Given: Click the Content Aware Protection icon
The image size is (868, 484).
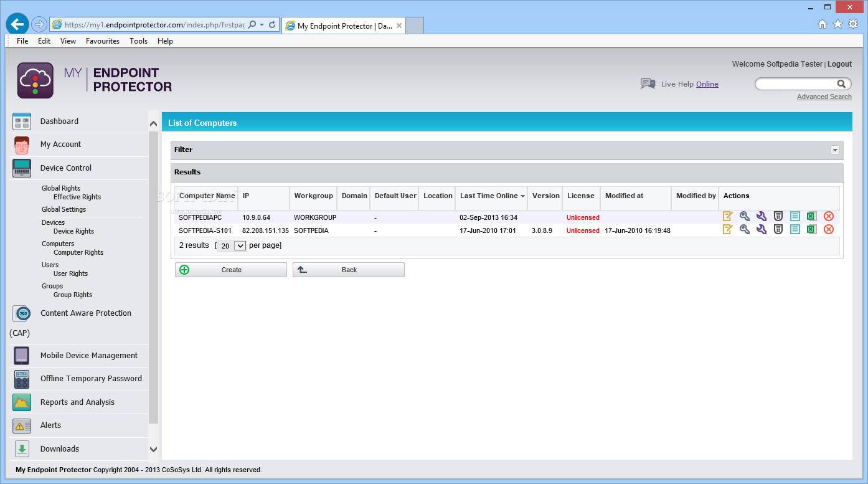Looking at the screenshot, I should coord(22,313).
